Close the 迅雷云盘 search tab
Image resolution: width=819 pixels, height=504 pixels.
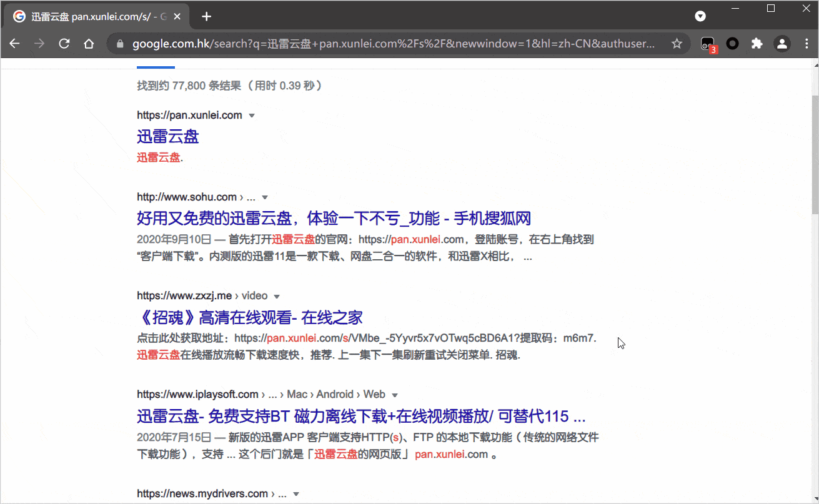(180, 17)
